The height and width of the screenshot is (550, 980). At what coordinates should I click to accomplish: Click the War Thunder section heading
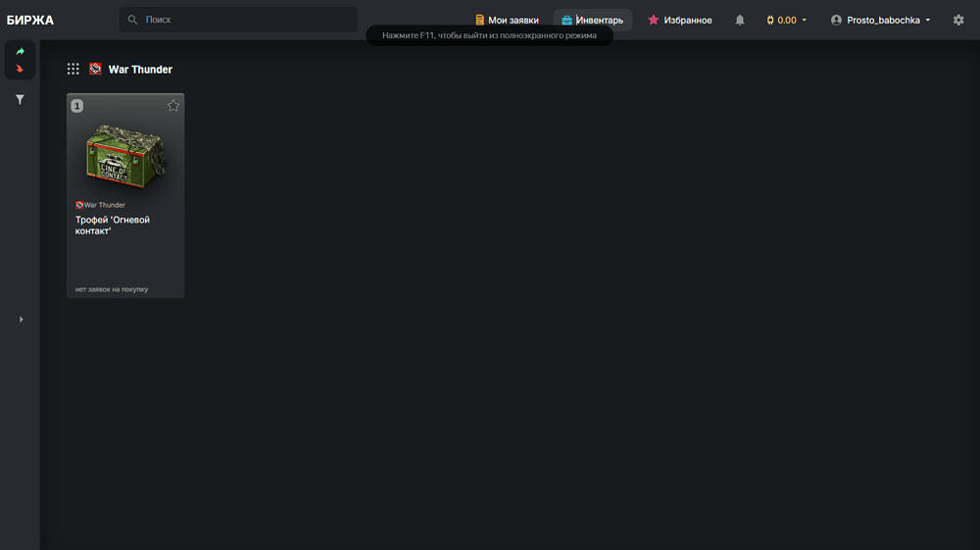(140, 69)
